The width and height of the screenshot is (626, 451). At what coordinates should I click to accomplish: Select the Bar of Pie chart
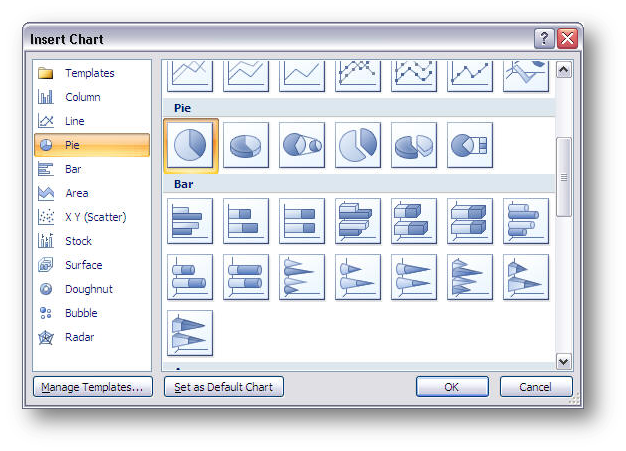[x=470, y=145]
